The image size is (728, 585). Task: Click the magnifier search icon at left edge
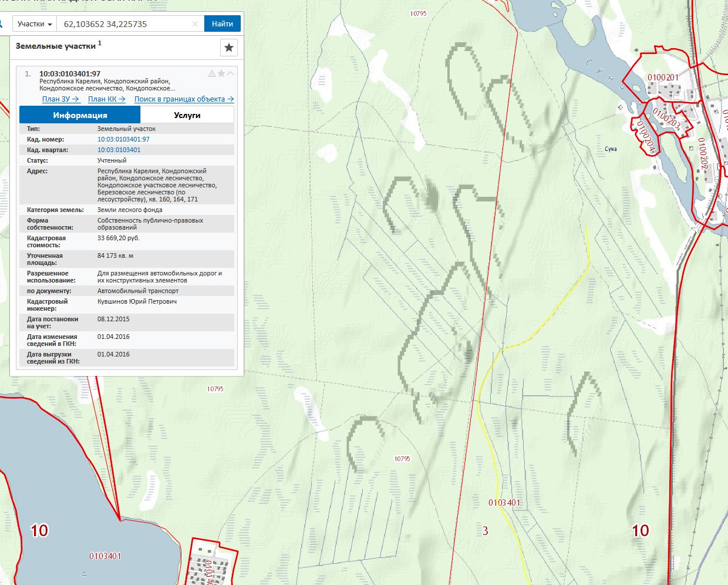2,24
